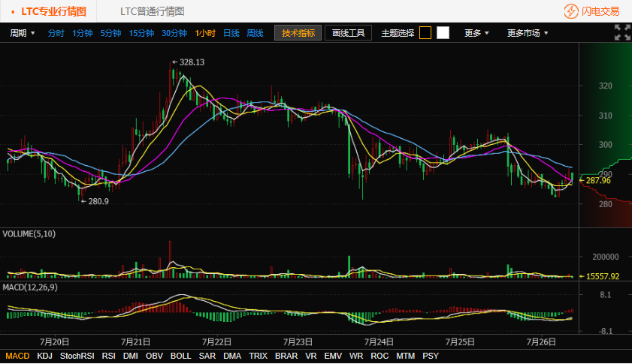
Task: Switch to LTC普通行情图 tab
Action: 153,11
